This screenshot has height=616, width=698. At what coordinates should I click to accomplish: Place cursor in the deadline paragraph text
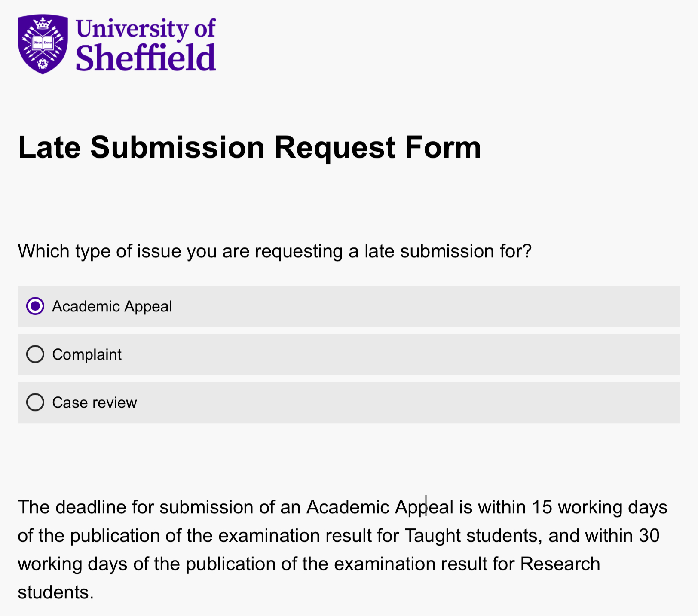301,535
